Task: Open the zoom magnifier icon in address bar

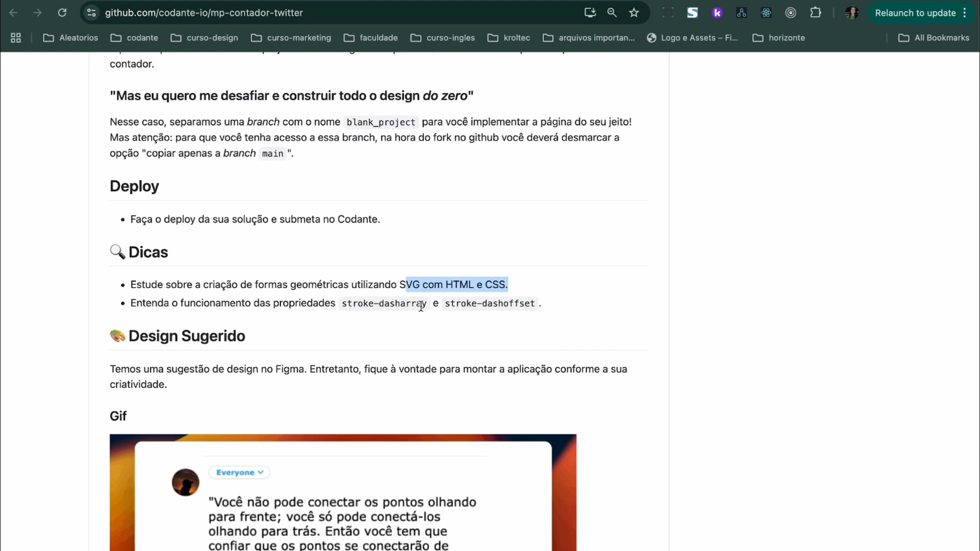Action: coord(611,13)
